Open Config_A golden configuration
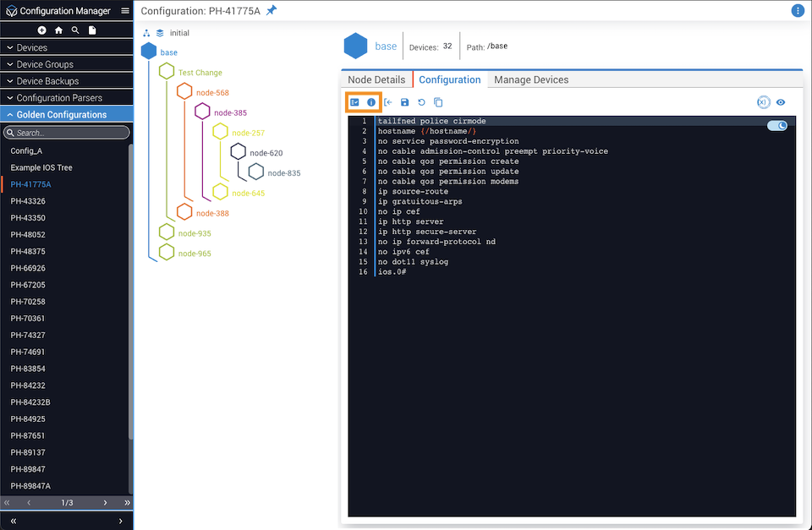Screen dimensions: 812x530 point(26,150)
